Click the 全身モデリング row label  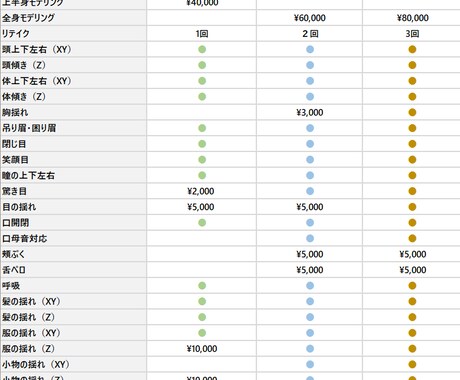click(x=28, y=18)
